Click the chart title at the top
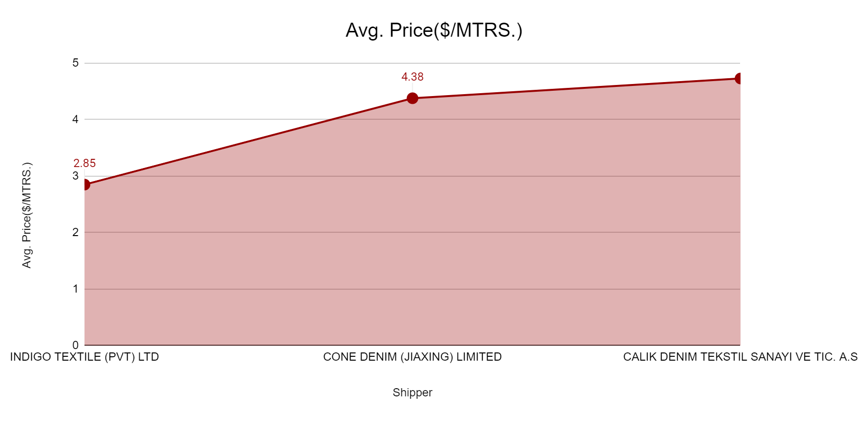Image resolution: width=868 pixels, height=421 pixels. [x=434, y=30]
